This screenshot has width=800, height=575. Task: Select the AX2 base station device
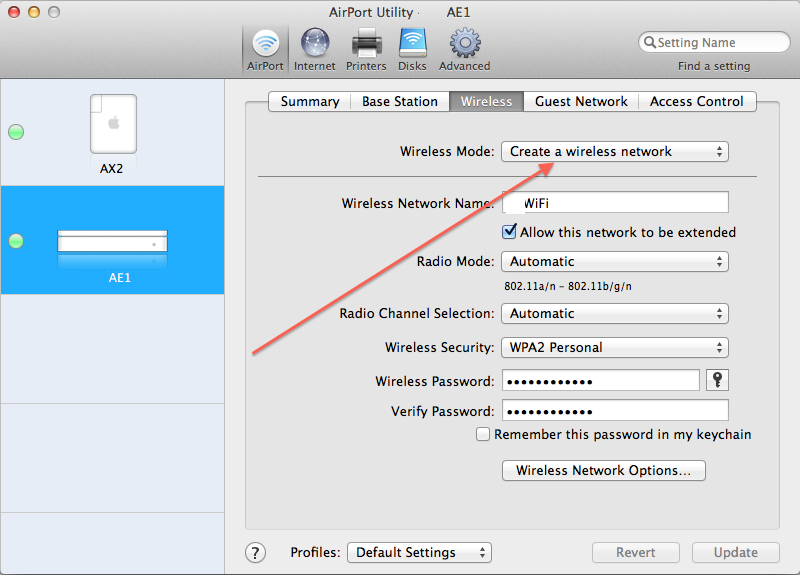(x=112, y=134)
